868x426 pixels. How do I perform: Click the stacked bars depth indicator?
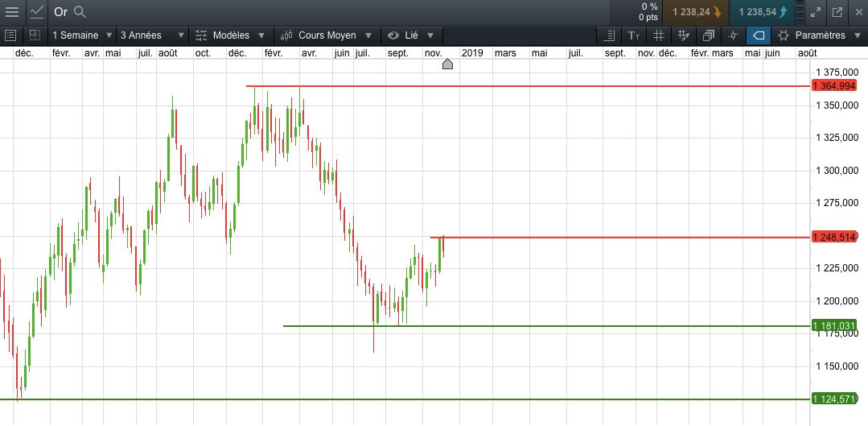(x=799, y=11)
